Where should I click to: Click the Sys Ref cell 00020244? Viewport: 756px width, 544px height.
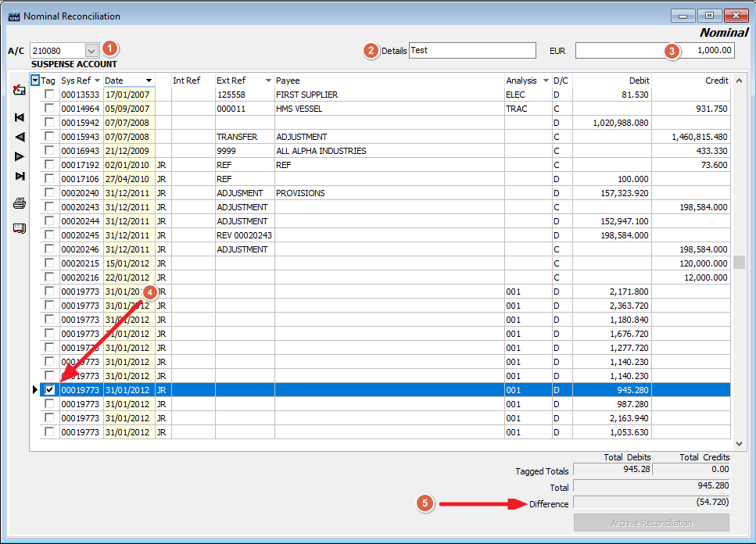[x=80, y=221]
